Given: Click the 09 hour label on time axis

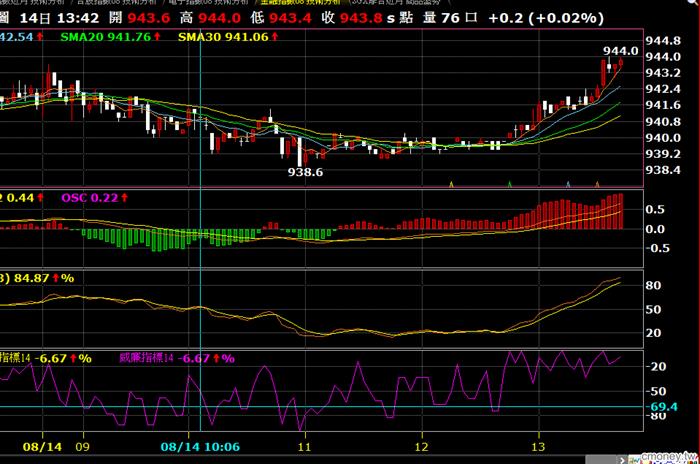Looking at the screenshot, I should (83, 447).
